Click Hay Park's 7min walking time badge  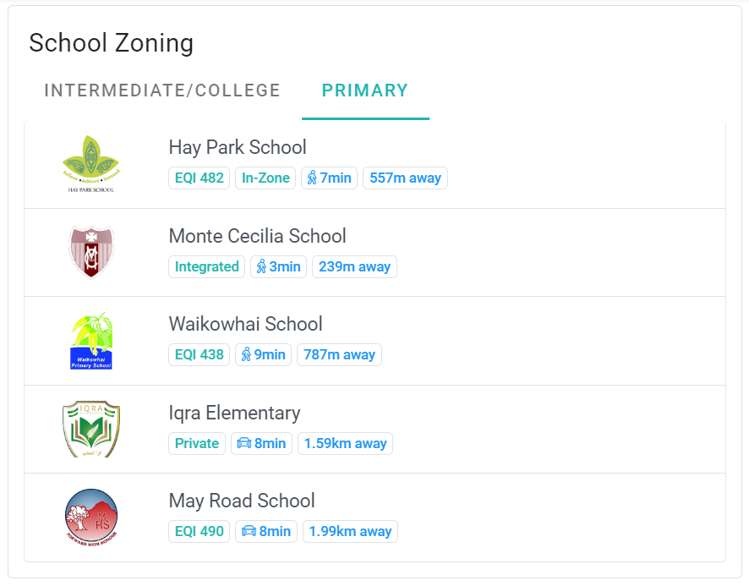tap(329, 178)
